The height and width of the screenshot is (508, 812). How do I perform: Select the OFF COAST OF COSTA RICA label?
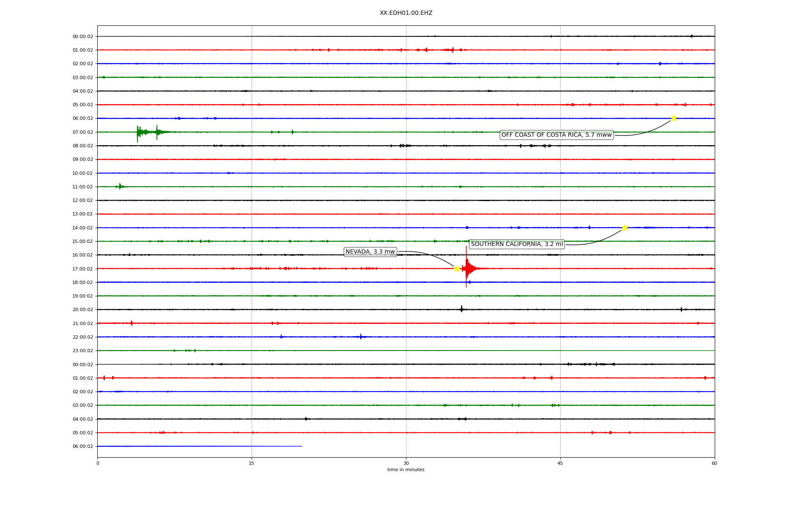[557, 135]
